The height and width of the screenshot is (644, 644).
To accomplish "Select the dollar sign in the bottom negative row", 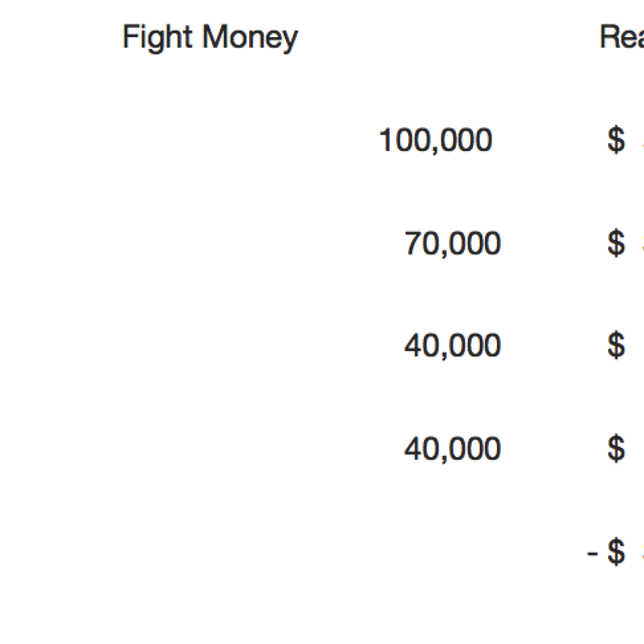I will (616, 553).
